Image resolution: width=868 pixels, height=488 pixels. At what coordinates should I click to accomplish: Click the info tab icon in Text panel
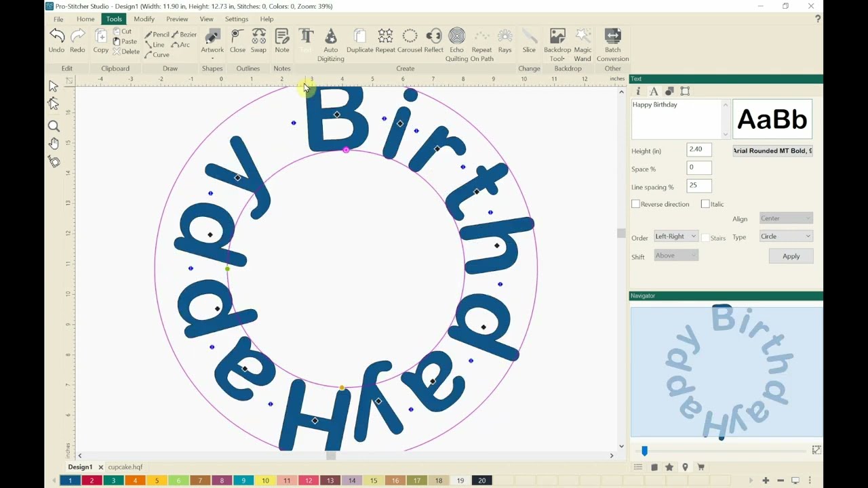coord(637,91)
